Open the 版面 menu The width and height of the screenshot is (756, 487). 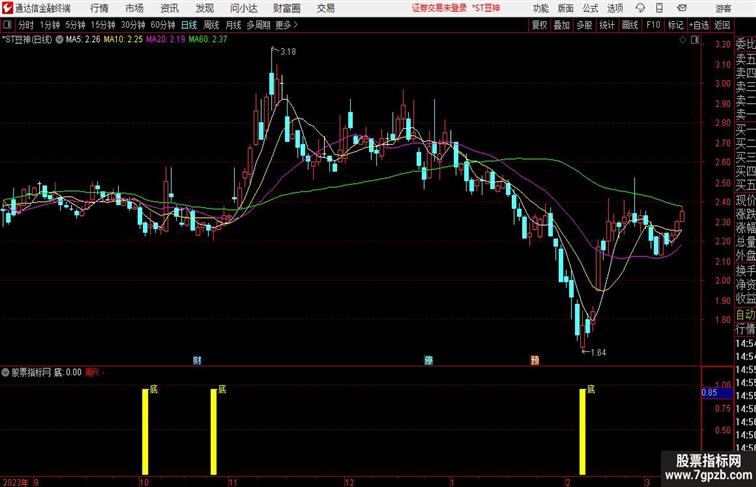pos(566,8)
